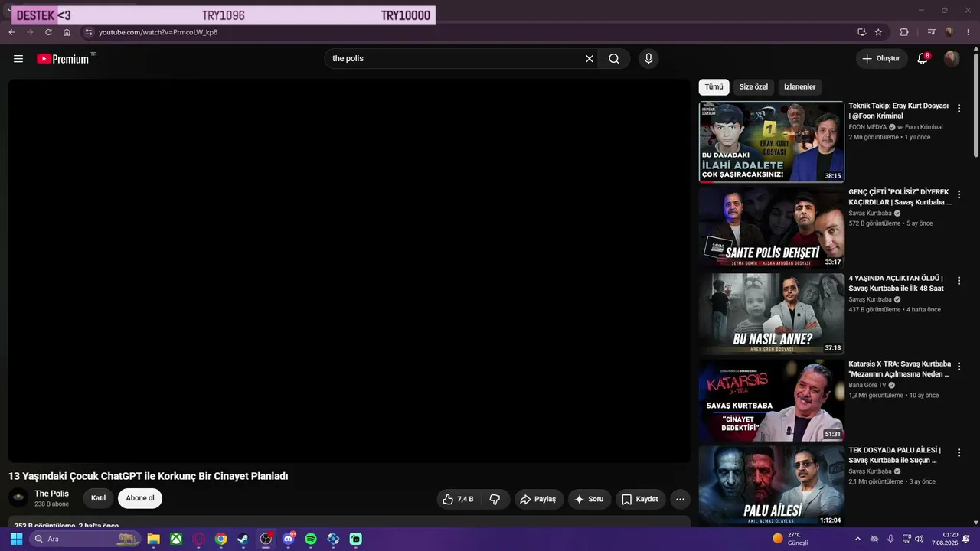980x551 pixels.
Task: Open the Soru ask button
Action: [x=590, y=499]
